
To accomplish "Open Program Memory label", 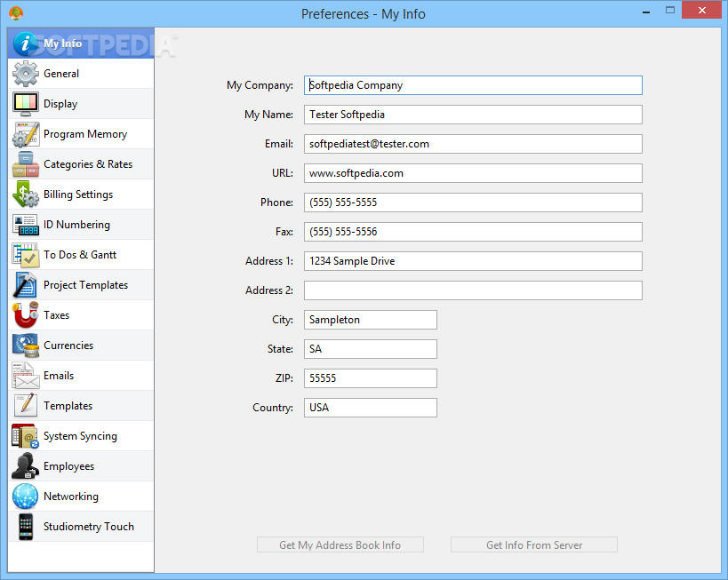I will pos(85,134).
